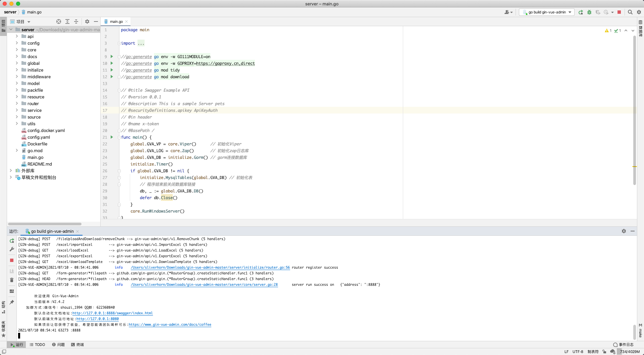The width and height of the screenshot is (644, 355).
Task: Click locate-current-file target icon in project panel
Action: coord(59,21)
